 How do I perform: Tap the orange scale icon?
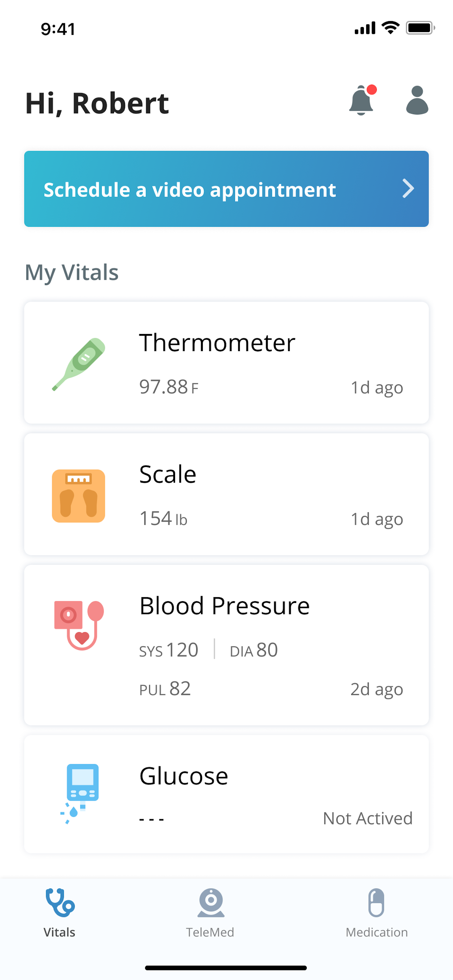point(78,496)
